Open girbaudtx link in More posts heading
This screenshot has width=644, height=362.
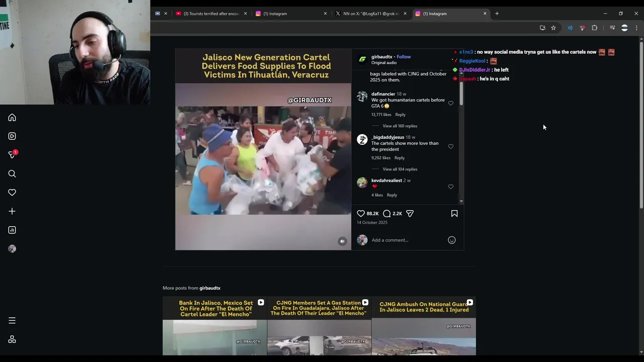point(210,288)
